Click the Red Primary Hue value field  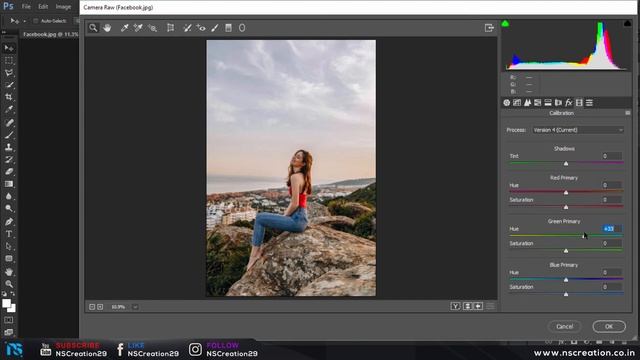pyautogui.click(x=611, y=185)
